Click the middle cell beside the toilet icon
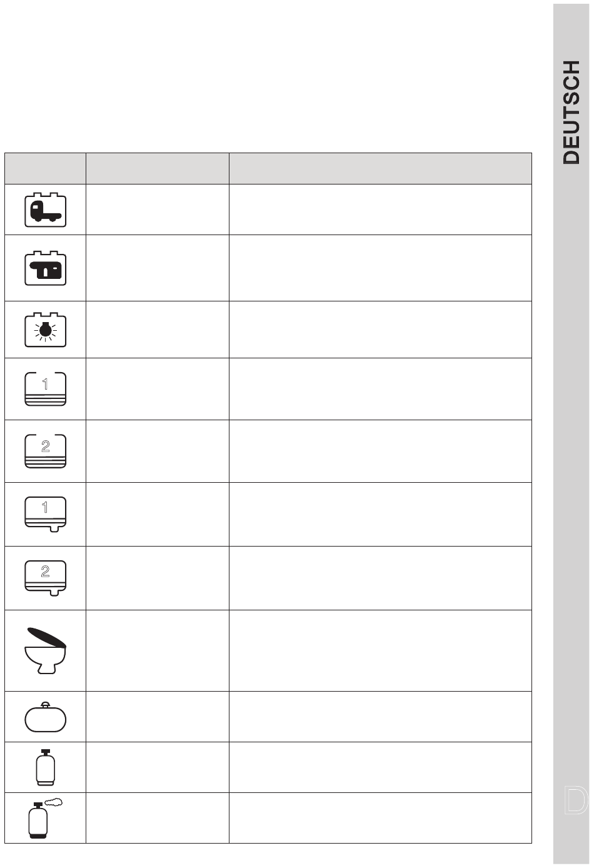The height and width of the screenshot is (868, 594). (x=157, y=650)
